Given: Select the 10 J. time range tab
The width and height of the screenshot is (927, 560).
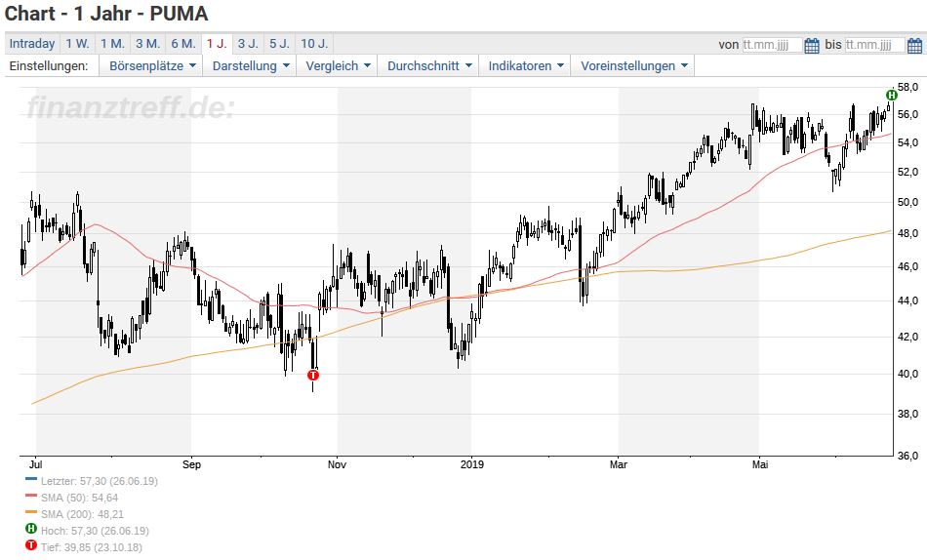Looking at the screenshot, I should point(314,44).
